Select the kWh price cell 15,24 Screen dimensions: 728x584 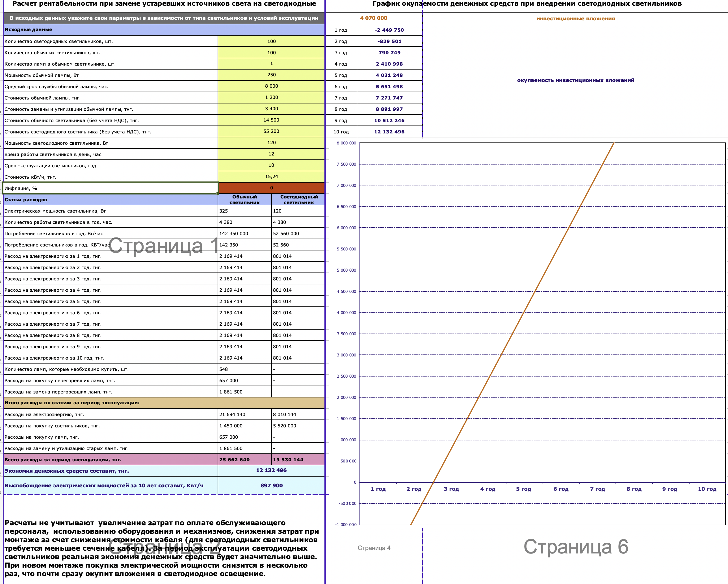pos(271,177)
